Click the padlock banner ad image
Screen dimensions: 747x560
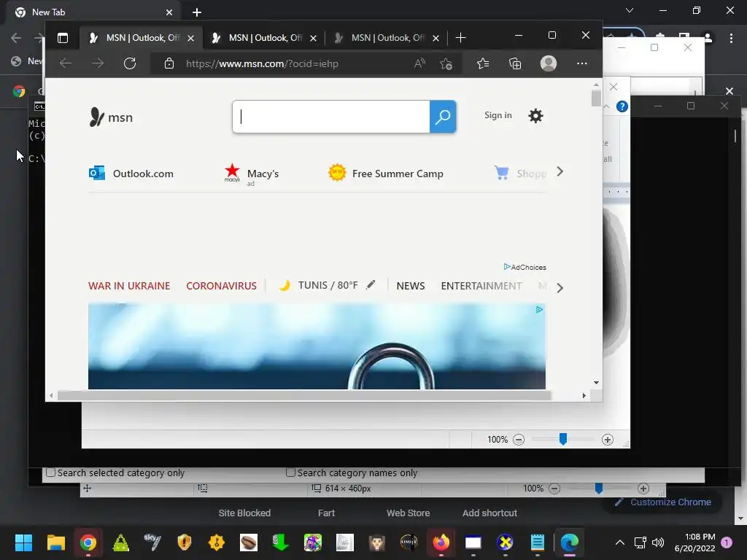coord(317,346)
